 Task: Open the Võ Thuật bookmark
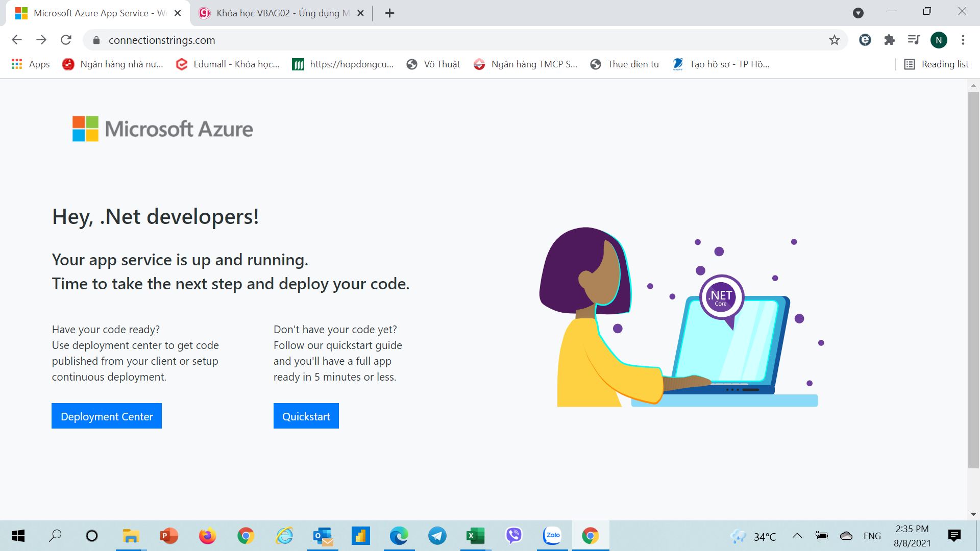[x=433, y=64]
